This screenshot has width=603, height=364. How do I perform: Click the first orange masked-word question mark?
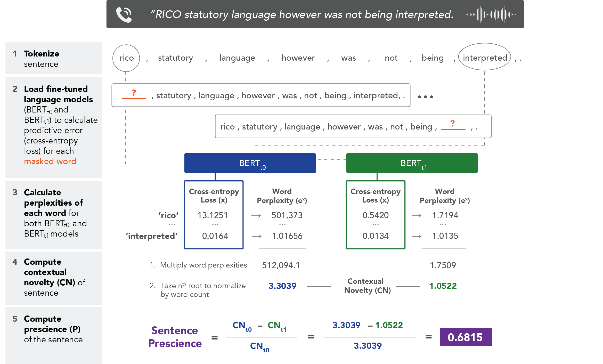point(134,93)
